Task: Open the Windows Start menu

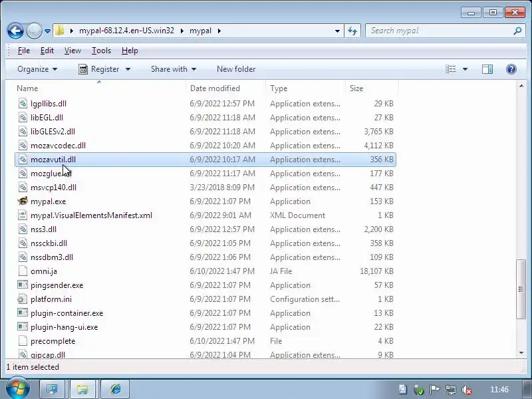Action: [x=17, y=388]
